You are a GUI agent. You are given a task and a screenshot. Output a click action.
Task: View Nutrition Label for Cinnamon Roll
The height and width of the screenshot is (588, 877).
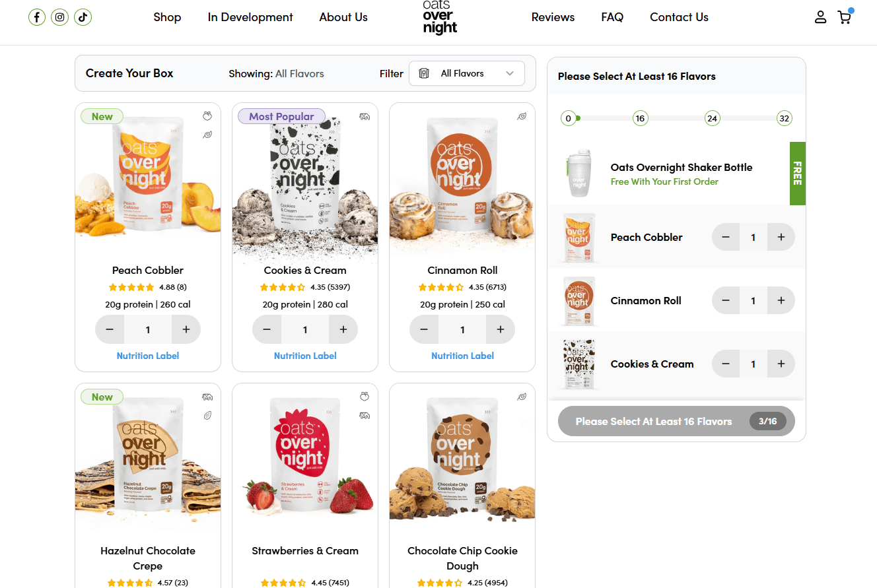462,356
